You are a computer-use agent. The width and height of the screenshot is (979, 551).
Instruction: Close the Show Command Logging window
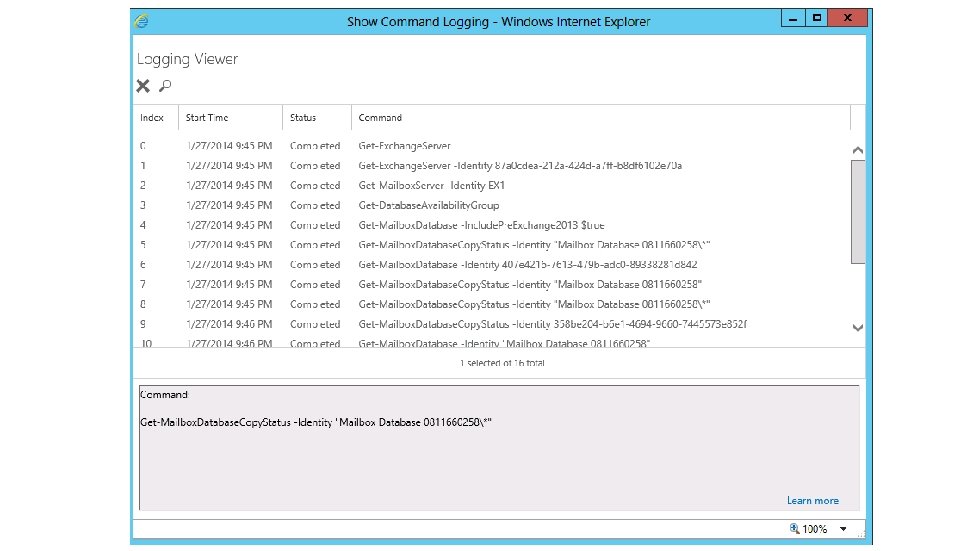coord(848,18)
